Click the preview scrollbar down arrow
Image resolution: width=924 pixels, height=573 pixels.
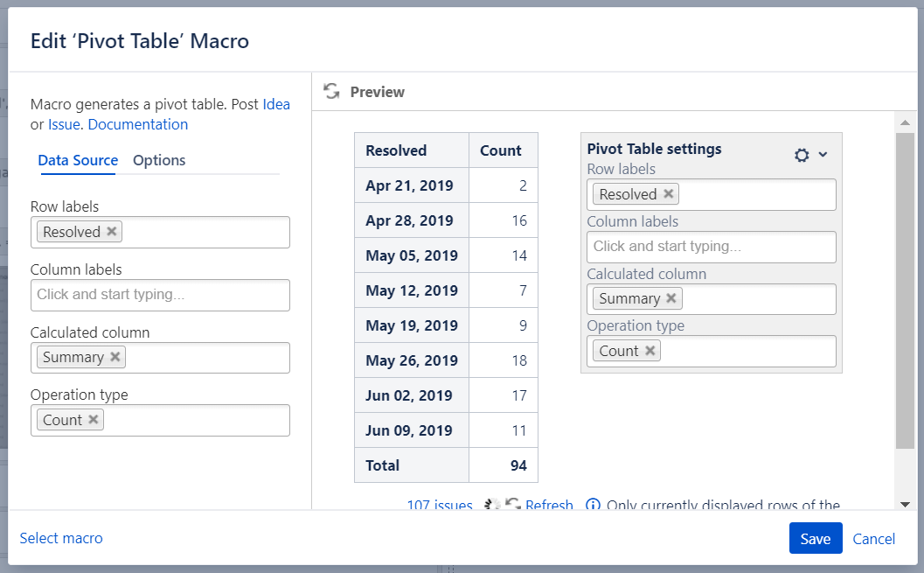pos(905,503)
